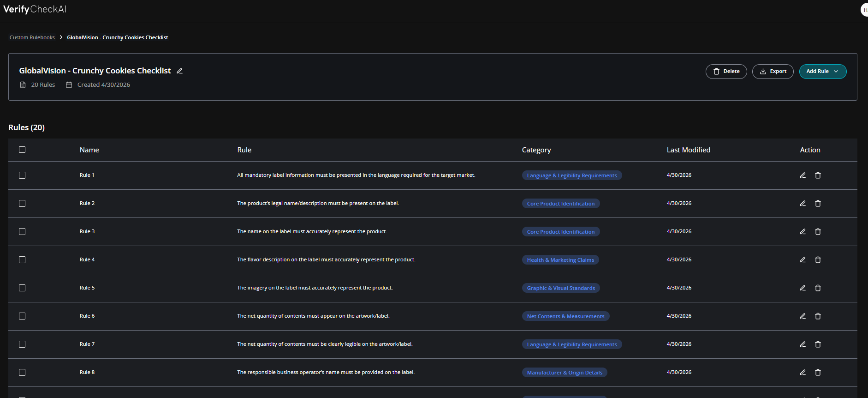Click Rule 5's 4/30/2026 modified date

(679, 288)
